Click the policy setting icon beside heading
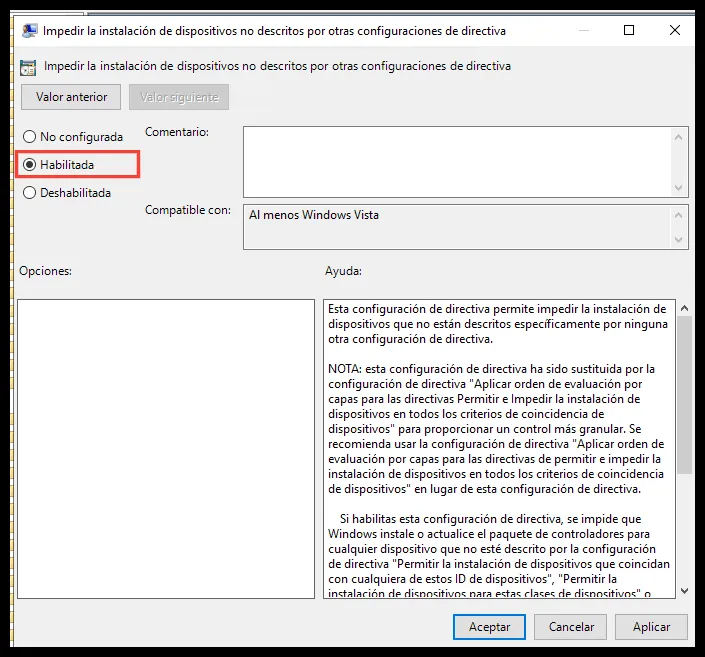Screen dimensions: 705x657 point(28,67)
